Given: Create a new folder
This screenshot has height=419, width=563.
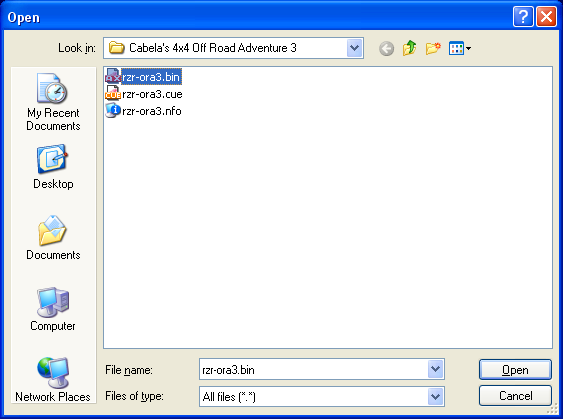Looking at the screenshot, I should [433, 48].
